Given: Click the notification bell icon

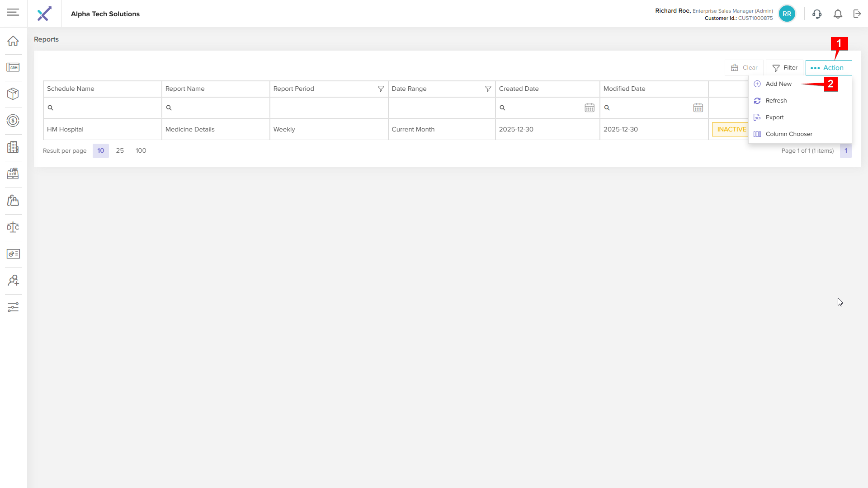Looking at the screenshot, I should tap(838, 14).
